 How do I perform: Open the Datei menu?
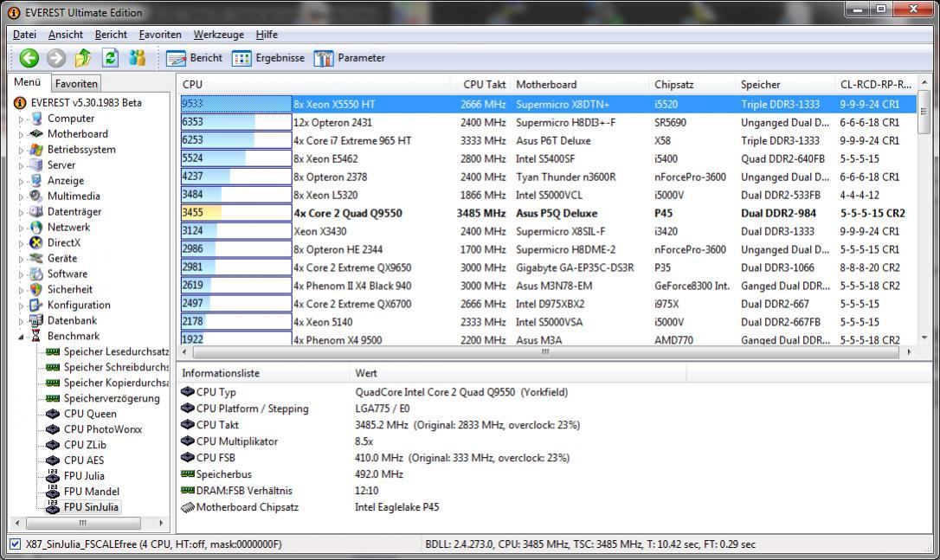click(x=24, y=35)
